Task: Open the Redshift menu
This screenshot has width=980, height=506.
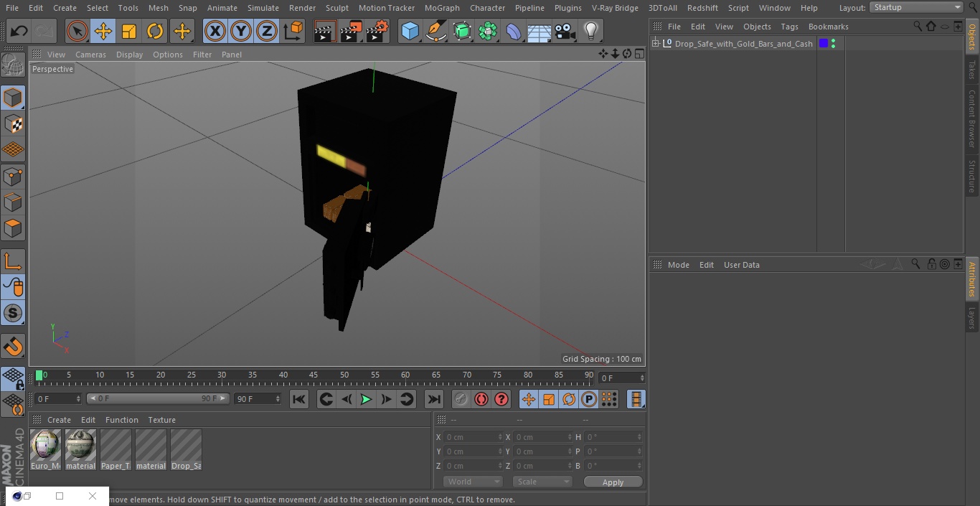Action: [702, 8]
